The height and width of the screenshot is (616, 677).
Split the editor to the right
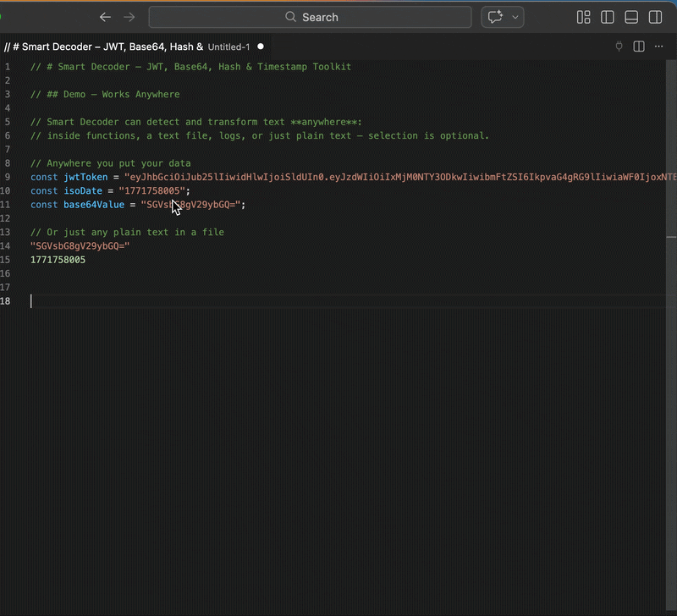(639, 47)
